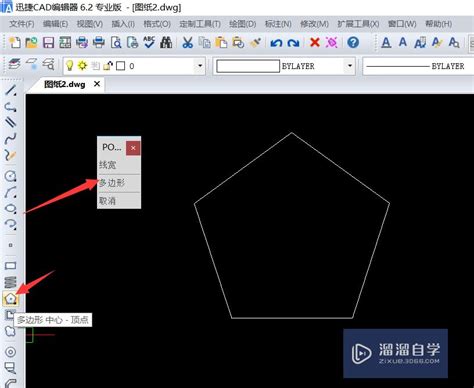Open the layer manager stack icon

(x=14, y=64)
